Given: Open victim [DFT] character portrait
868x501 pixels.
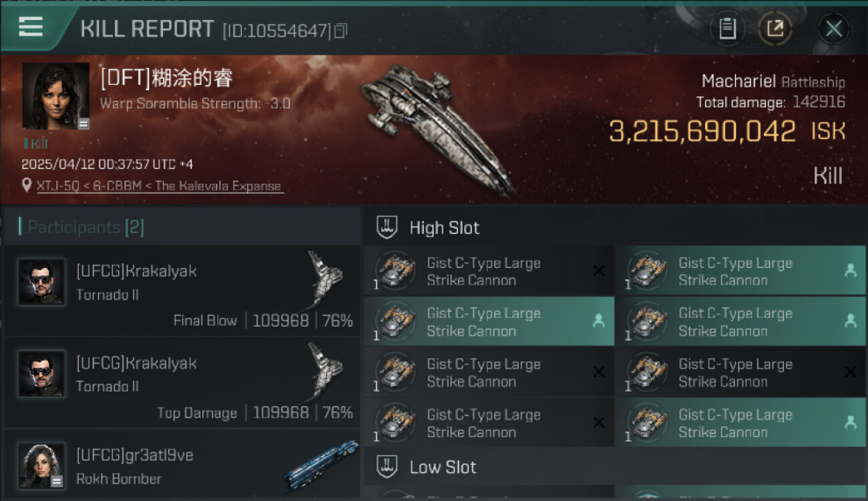Looking at the screenshot, I should pyautogui.click(x=56, y=96).
